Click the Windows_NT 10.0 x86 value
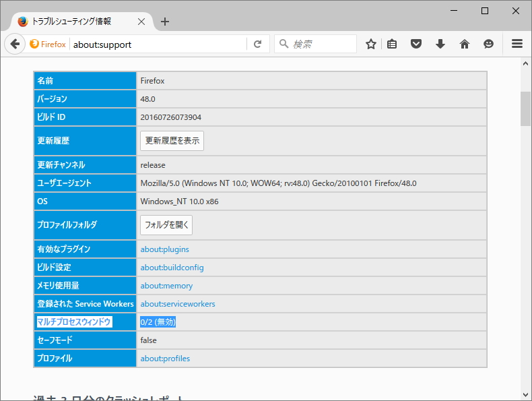The image size is (532, 401). coord(180,202)
